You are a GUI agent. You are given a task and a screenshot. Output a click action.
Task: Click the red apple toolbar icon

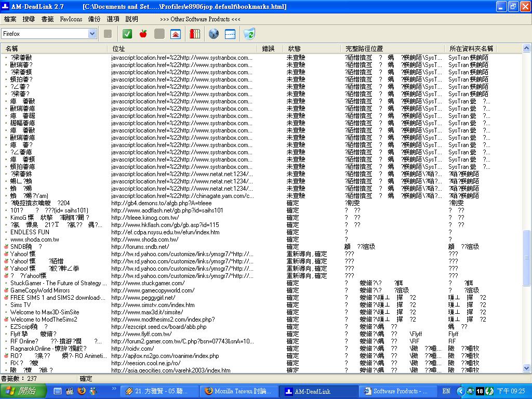[143, 34]
